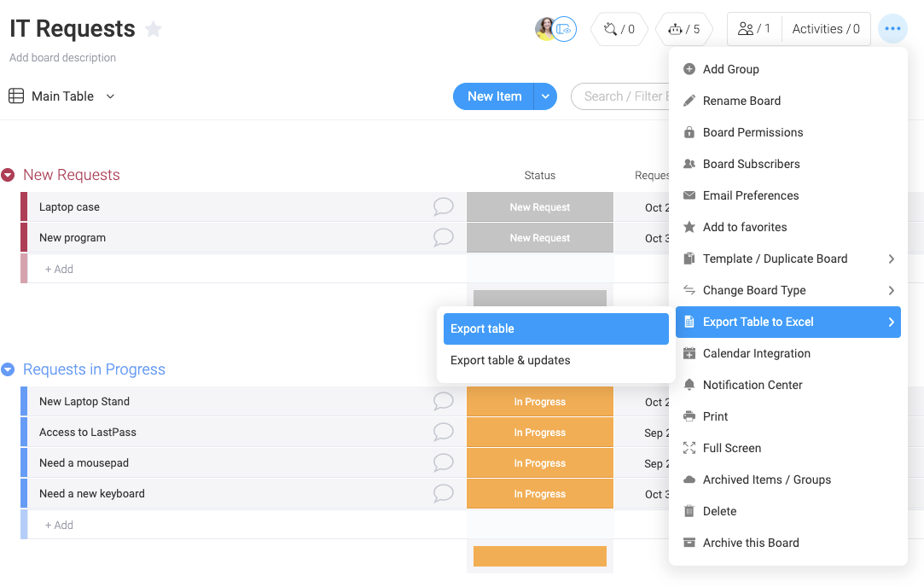The width and height of the screenshot is (924, 587).
Task: Open updates bubble for Need a mousepad
Action: pyautogui.click(x=443, y=462)
